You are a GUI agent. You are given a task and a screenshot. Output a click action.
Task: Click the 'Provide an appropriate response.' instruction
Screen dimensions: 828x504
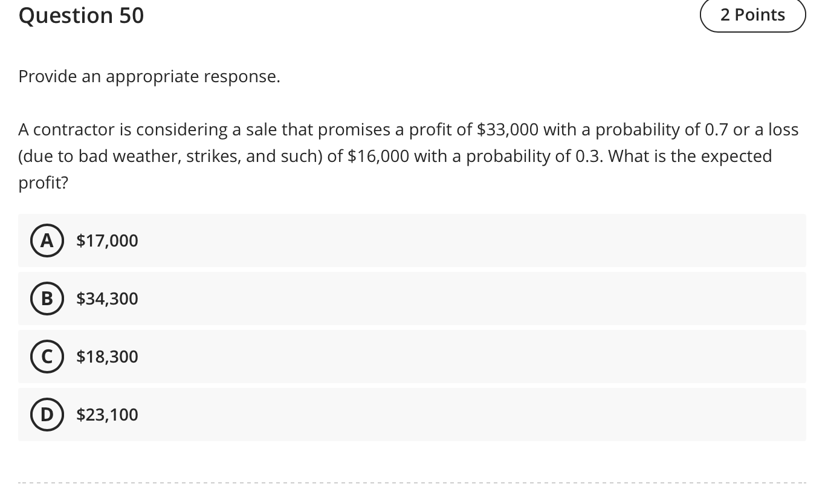pos(149,77)
